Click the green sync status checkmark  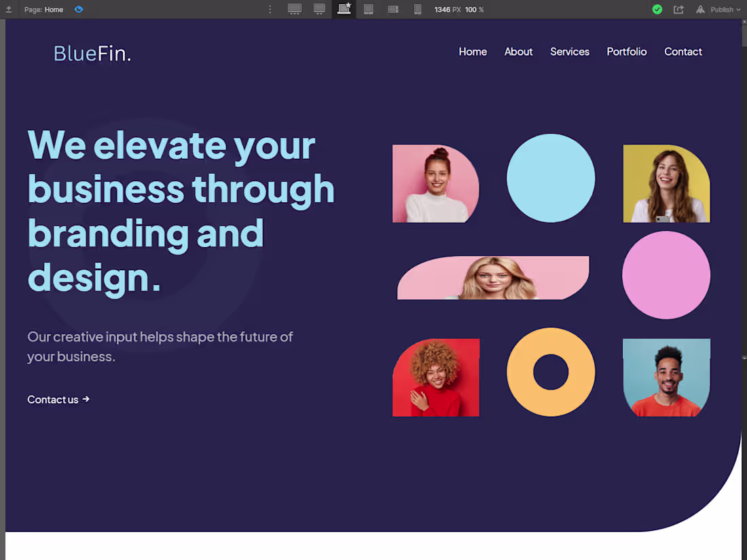pos(657,9)
